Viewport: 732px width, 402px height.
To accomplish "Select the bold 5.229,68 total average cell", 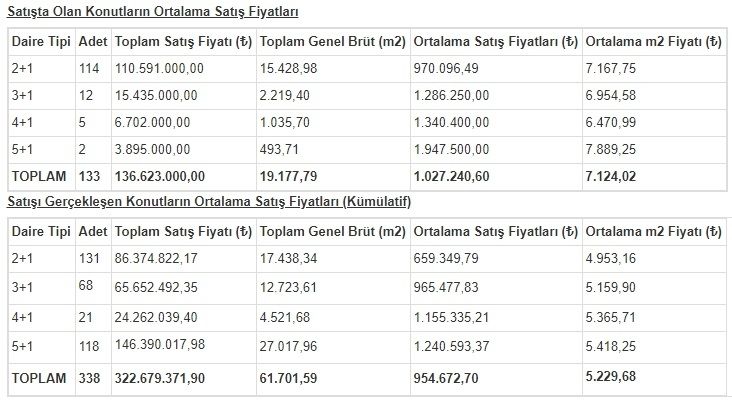I will (x=612, y=377).
